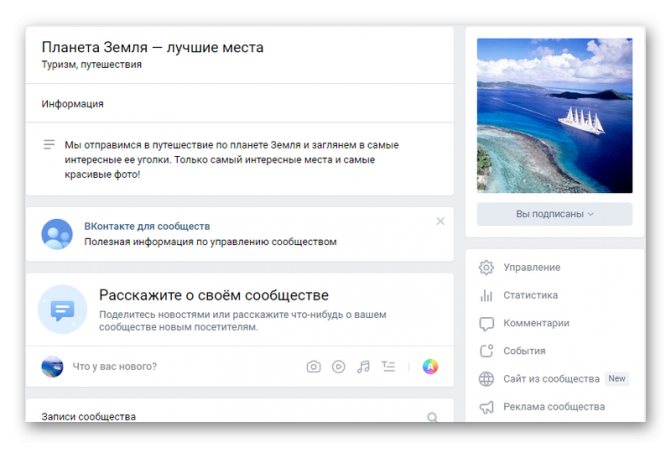Open the community cover photo with ship
Viewport: 671px width, 453px height.
pos(554,115)
